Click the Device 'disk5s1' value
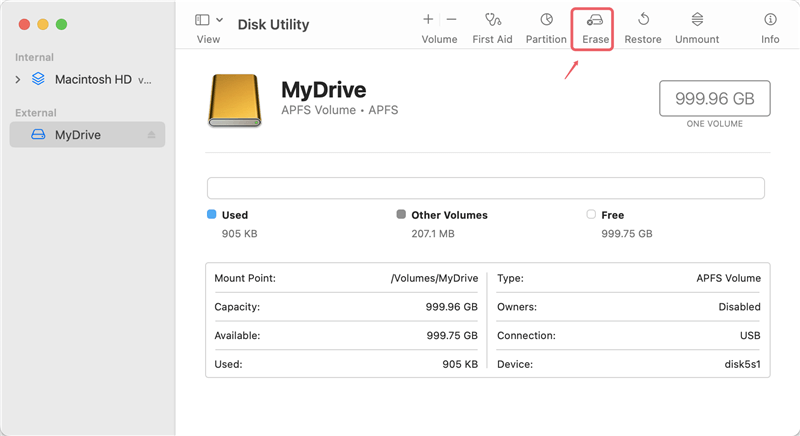The width and height of the screenshot is (800, 436). coord(742,364)
